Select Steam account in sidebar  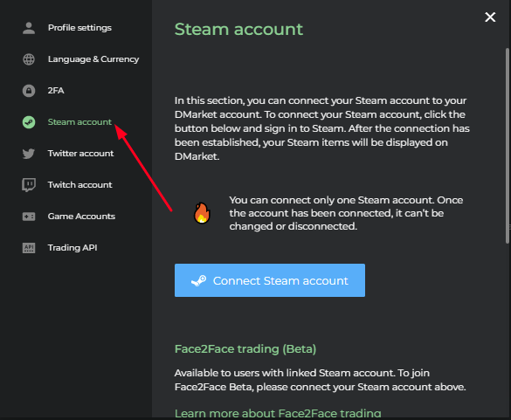click(x=79, y=122)
